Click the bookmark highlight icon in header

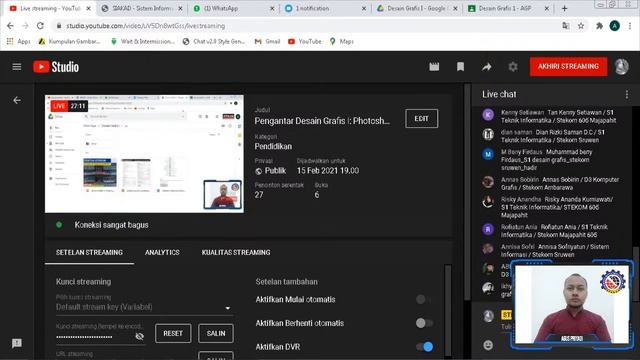tap(460, 67)
